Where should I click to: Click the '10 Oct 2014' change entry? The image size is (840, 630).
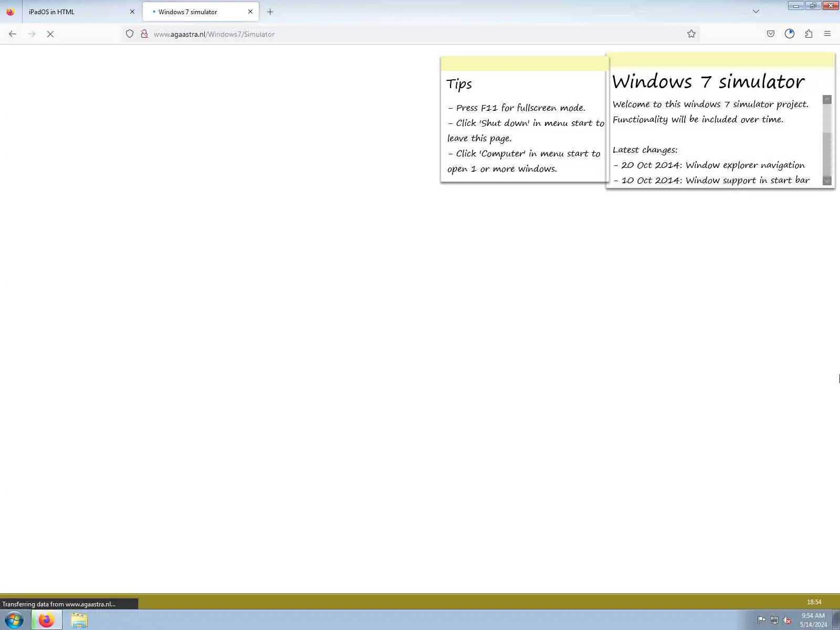711,180
